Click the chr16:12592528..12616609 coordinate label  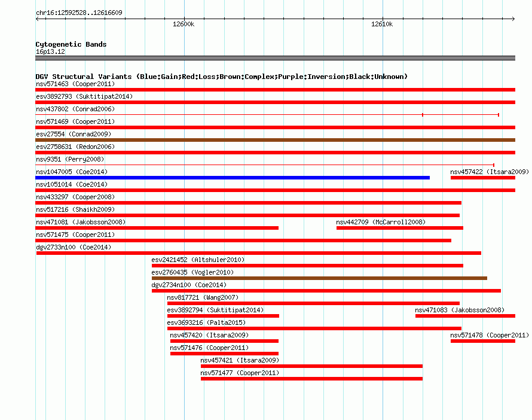point(79,13)
